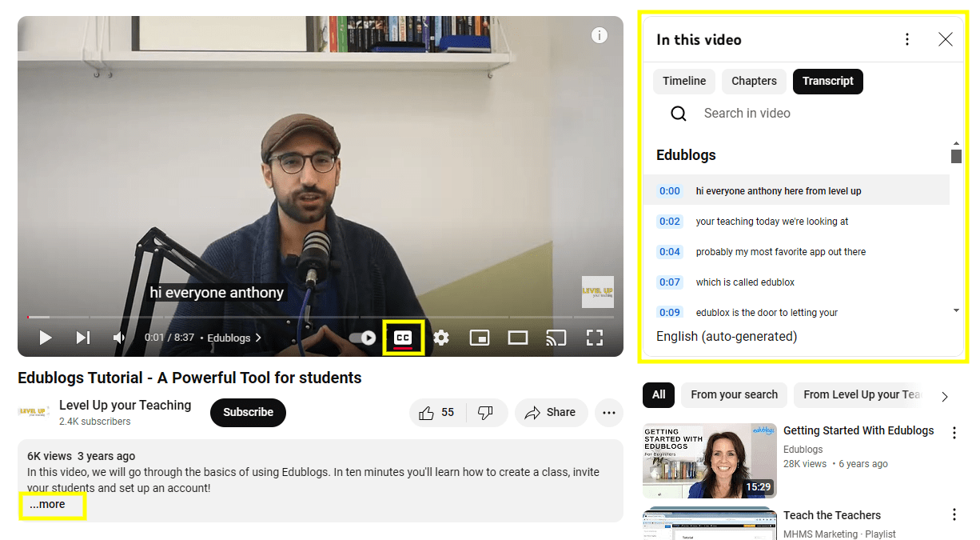Enter fullscreen mode
The image size is (980, 540).
point(595,338)
